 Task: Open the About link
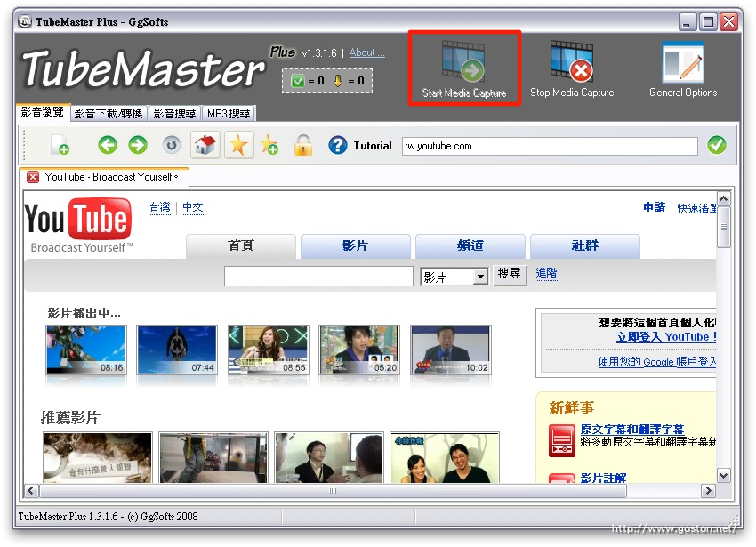click(x=367, y=52)
